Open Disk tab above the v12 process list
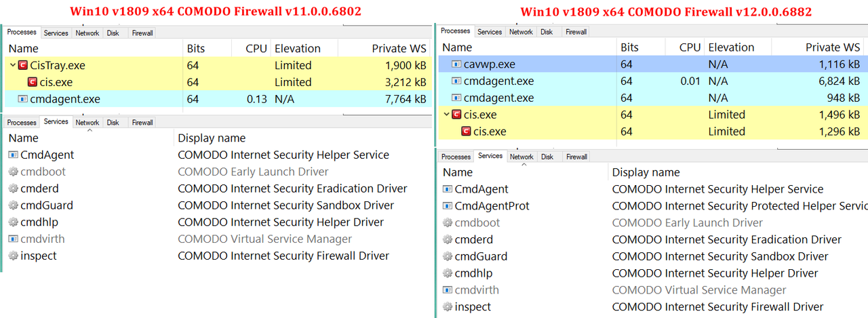The image size is (868, 318). tap(547, 32)
